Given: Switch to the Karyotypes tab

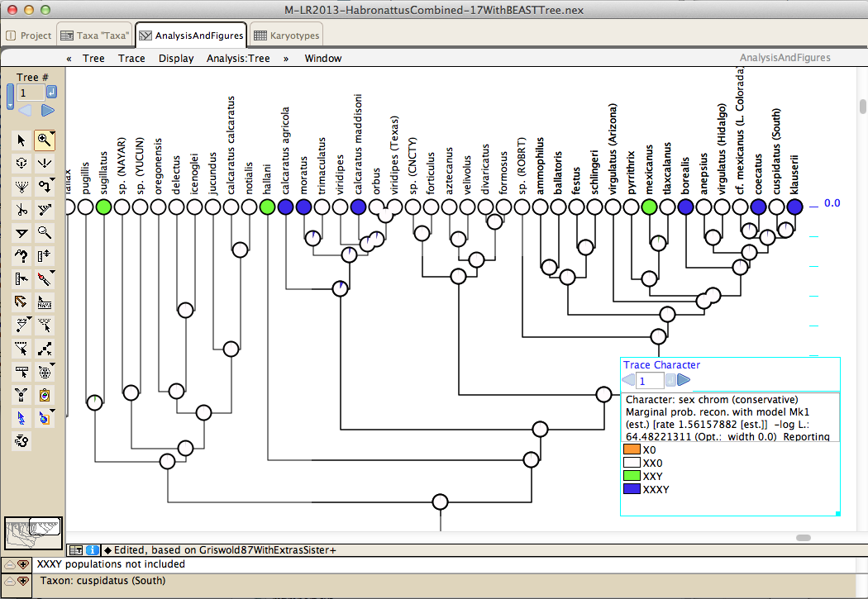Looking at the screenshot, I should 285,36.
